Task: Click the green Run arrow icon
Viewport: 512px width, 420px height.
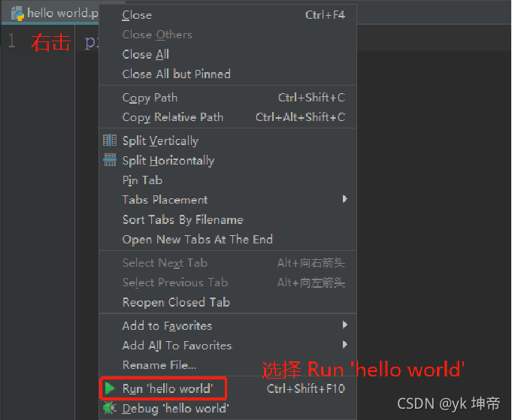Action: pos(110,388)
